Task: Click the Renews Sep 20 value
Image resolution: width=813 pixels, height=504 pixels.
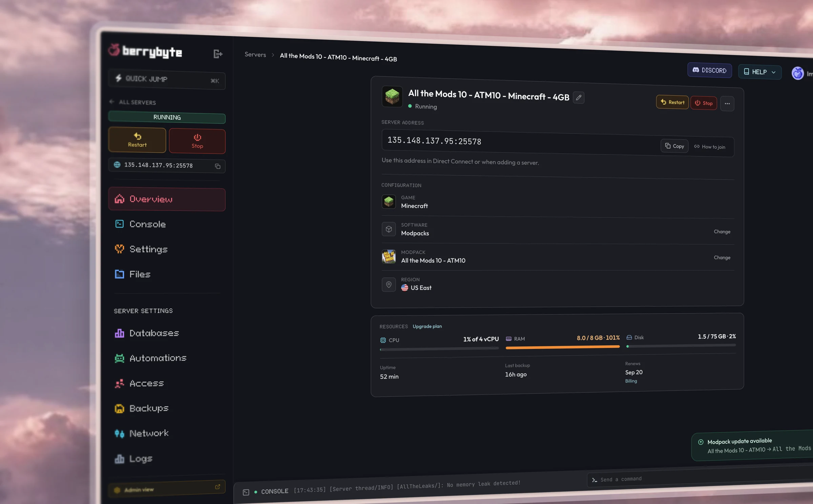Action: pyautogui.click(x=634, y=372)
